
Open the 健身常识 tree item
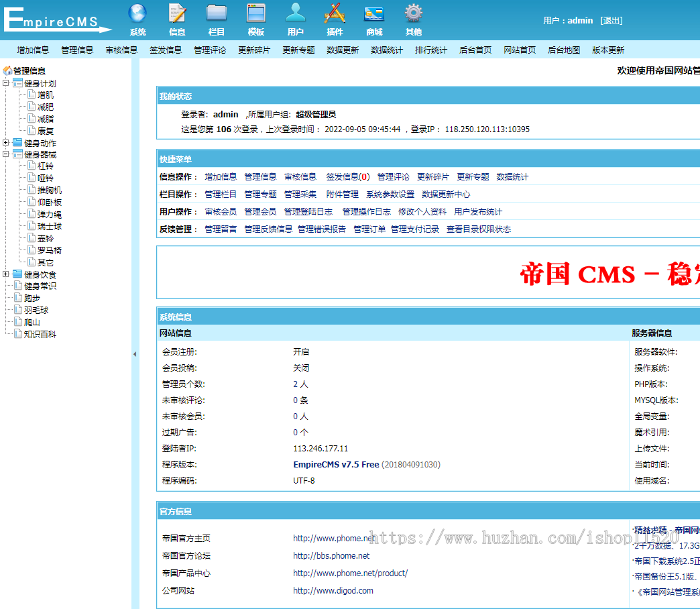pos(40,286)
